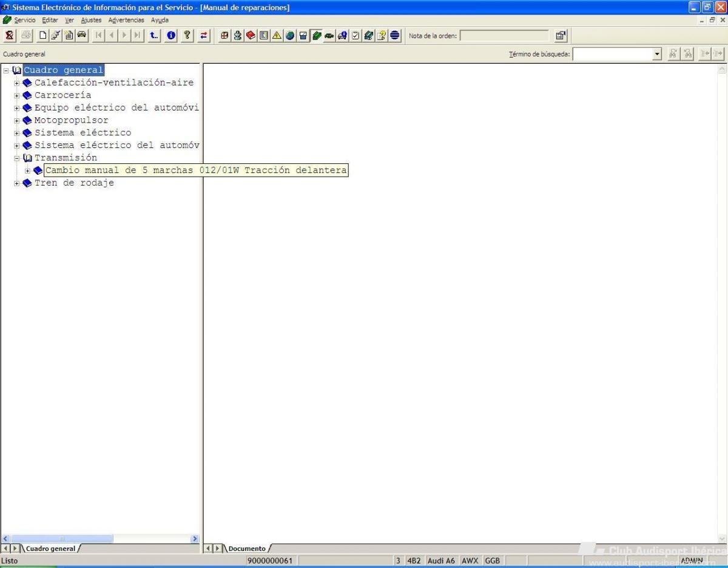Click the mechanic figure toolbar icon
728x568 pixels.
pos(238,35)
